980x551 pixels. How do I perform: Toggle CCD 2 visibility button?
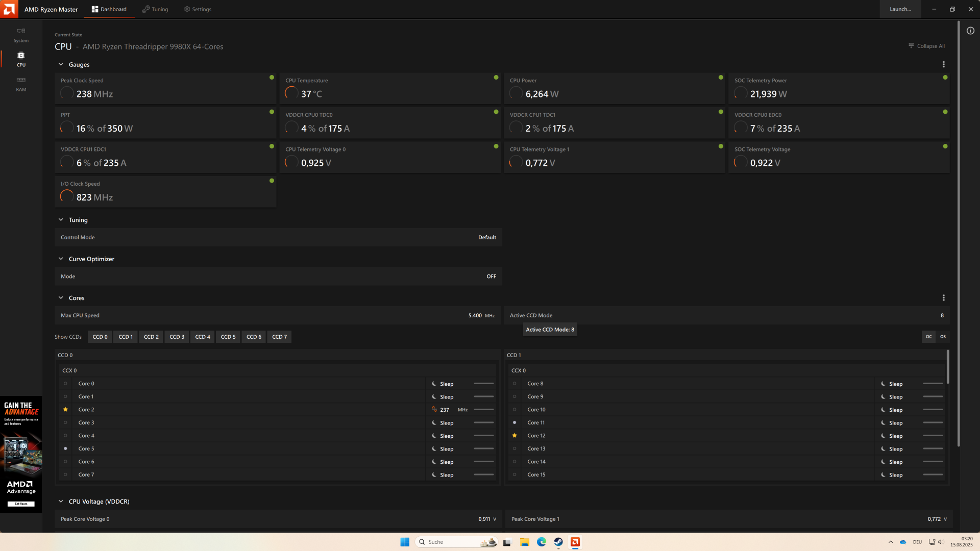click(151, 337)
